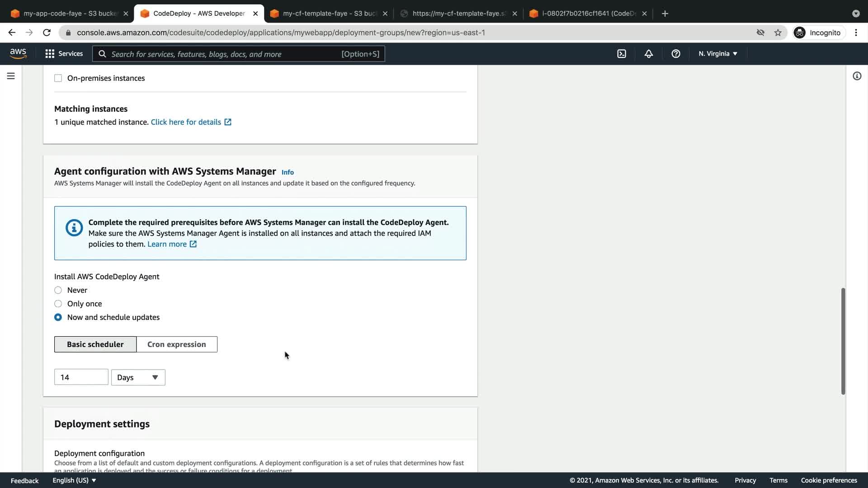The height and width of the screenshot is (488, 868).
Task: Open the hamburger side navigation menu
Action: [11, 76]
